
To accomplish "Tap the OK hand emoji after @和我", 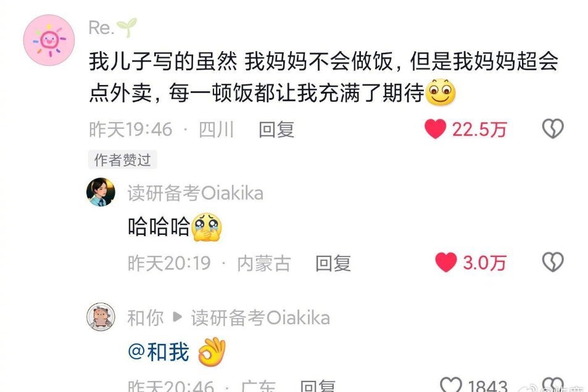I will pos(212,351).
